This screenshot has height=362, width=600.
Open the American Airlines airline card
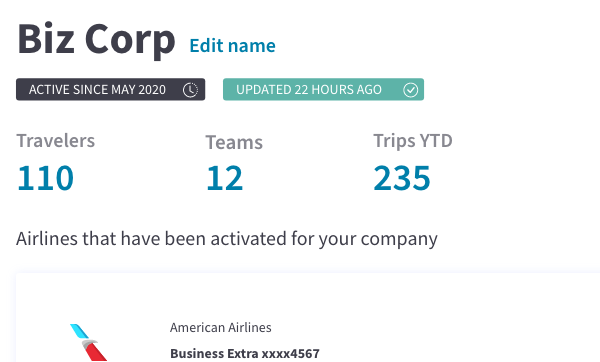308,318
